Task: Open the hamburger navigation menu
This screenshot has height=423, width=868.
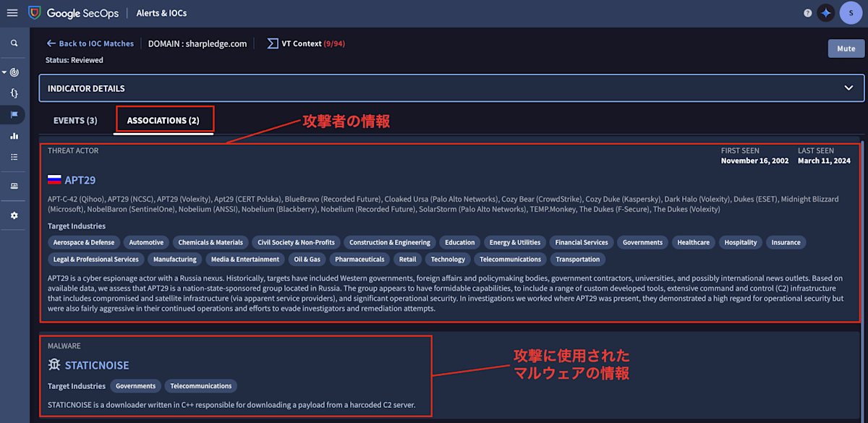Action: [x=12, y=12]
